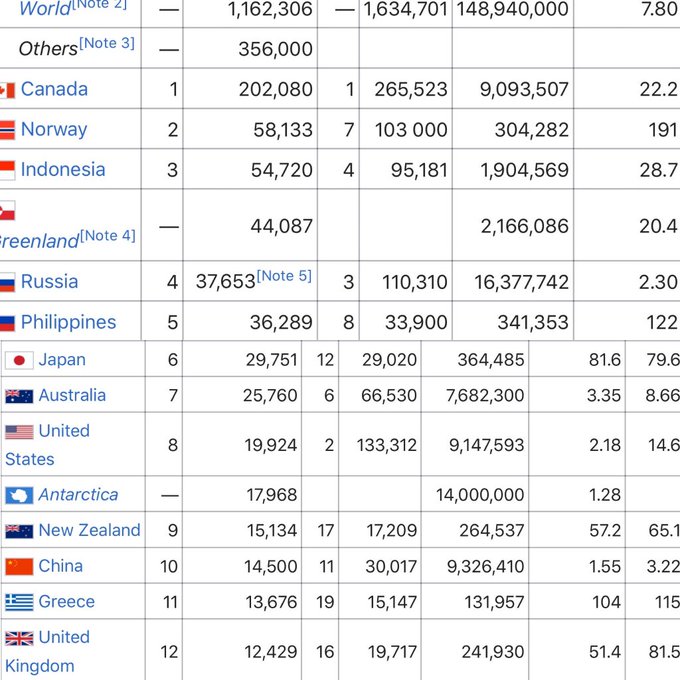
Task: Select Canada's value 202,080
Action: (275, 89)
